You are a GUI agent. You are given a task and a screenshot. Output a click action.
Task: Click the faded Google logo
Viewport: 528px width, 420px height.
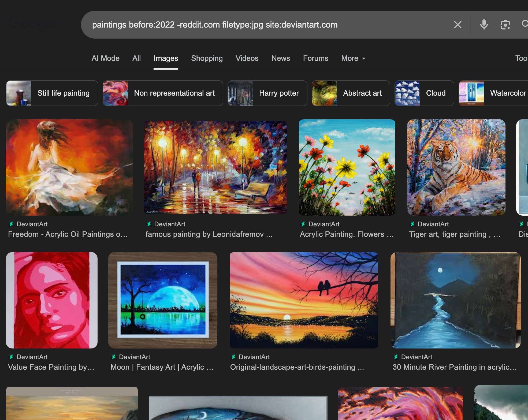32,24
